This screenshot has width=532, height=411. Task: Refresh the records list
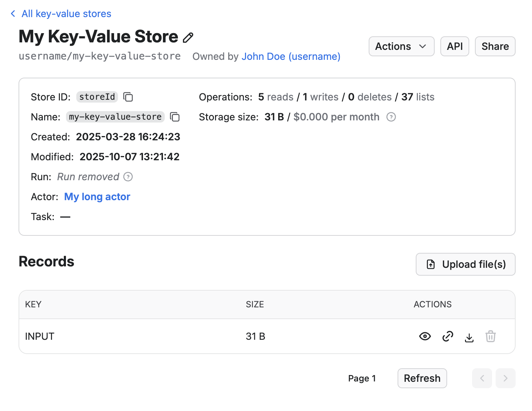click(422, 378)
